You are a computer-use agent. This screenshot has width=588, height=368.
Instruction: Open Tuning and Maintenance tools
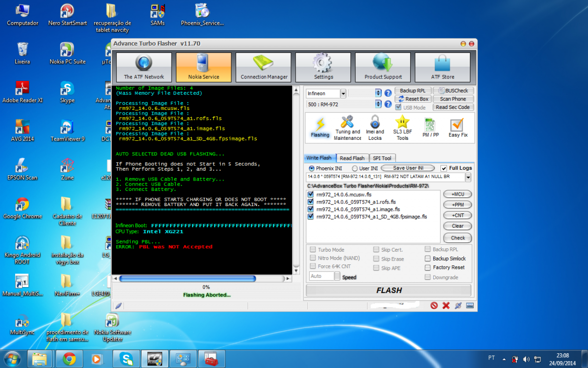click(x=347, y=128)
